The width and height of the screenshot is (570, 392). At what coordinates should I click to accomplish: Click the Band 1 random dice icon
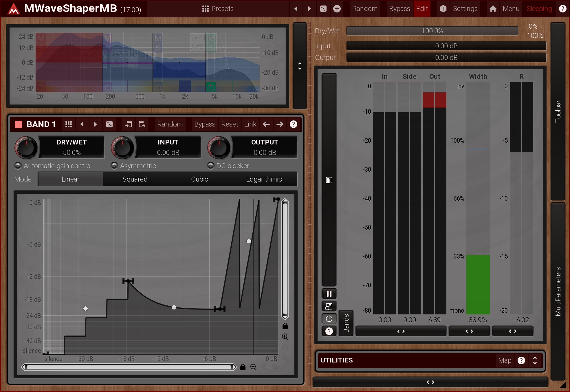[109, 124]
